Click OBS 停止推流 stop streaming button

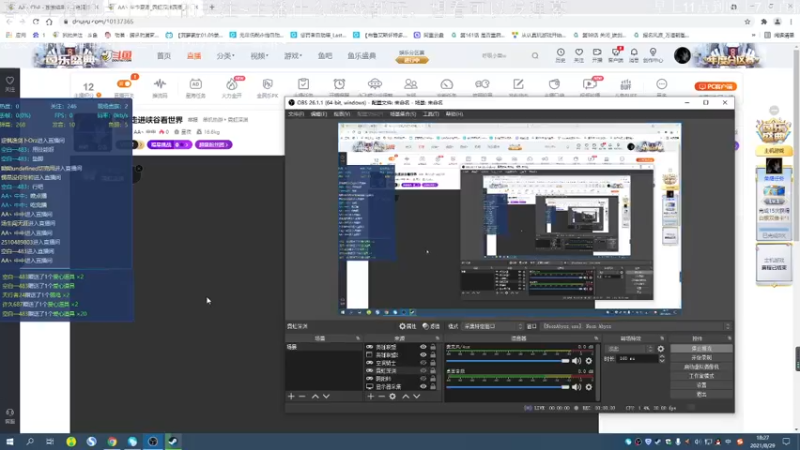702,348
